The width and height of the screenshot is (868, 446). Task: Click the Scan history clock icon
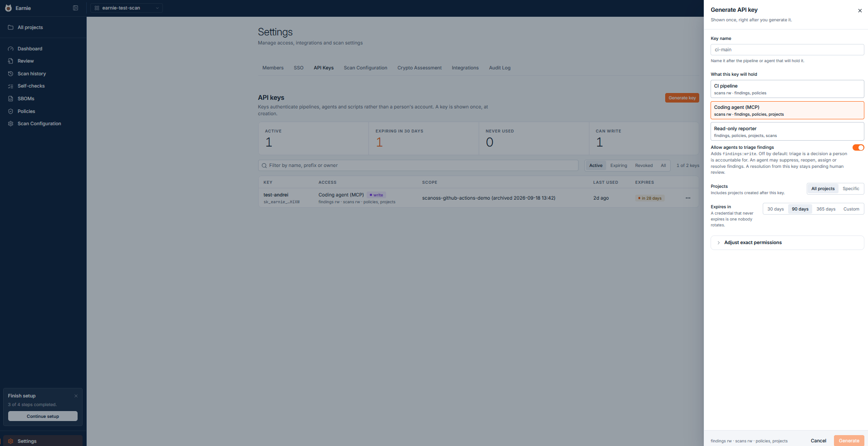pos(10,74)
